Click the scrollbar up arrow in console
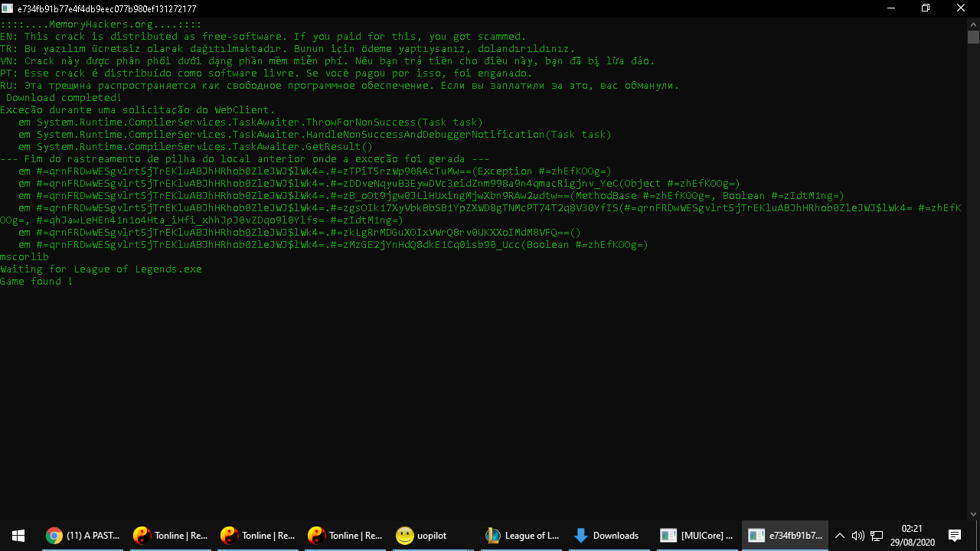 [973, 24]
